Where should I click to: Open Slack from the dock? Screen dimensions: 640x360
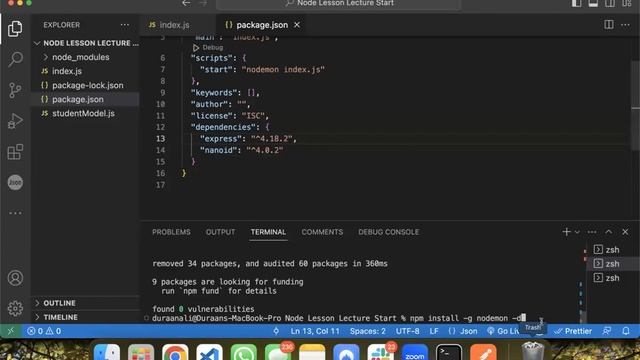pos(380,353)
